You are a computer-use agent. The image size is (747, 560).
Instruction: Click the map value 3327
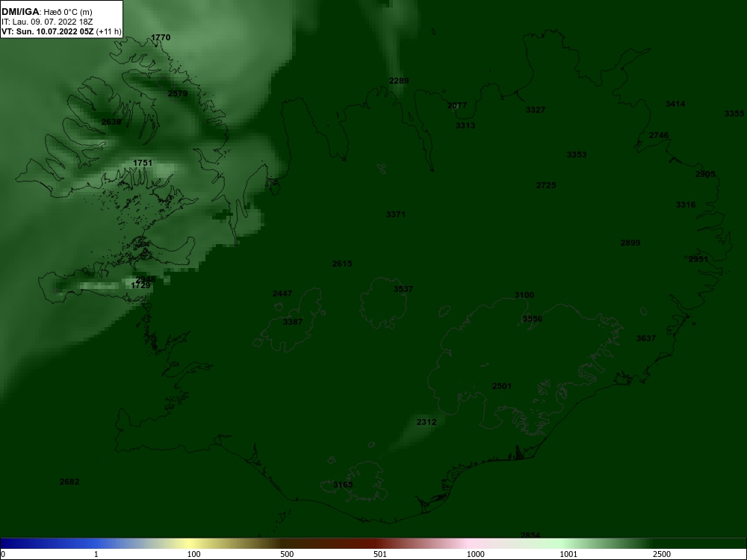click(x=536, y=110)
